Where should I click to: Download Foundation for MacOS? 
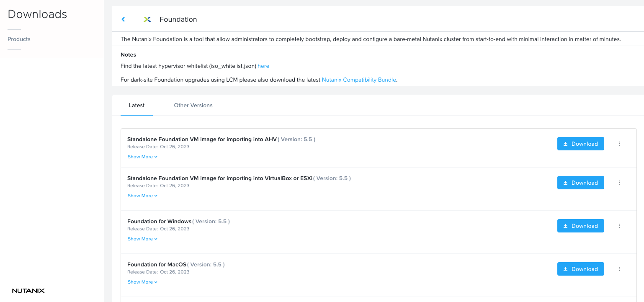click(x=580, y=269)
